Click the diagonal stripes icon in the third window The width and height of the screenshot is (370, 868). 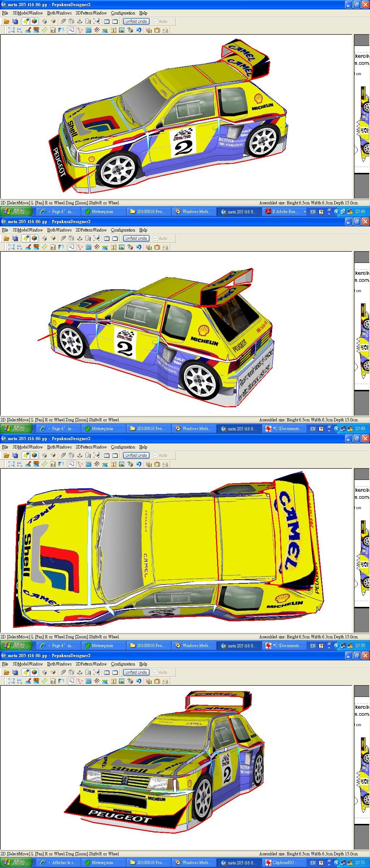tap(97, 464)
